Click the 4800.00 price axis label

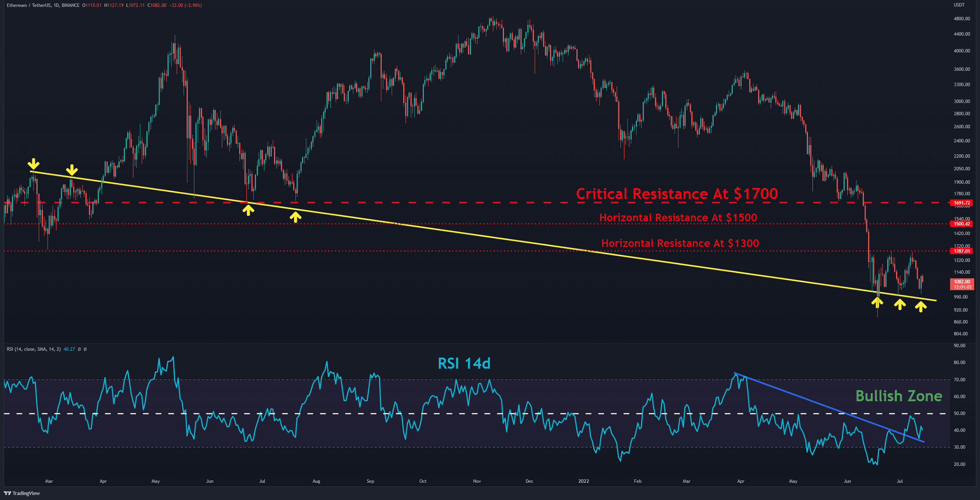click(x=962, y=19)
